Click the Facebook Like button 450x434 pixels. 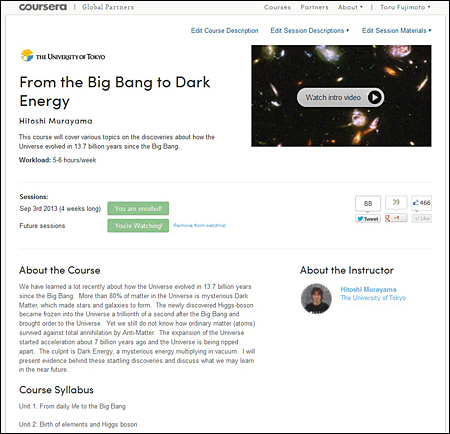click(422, 218)
